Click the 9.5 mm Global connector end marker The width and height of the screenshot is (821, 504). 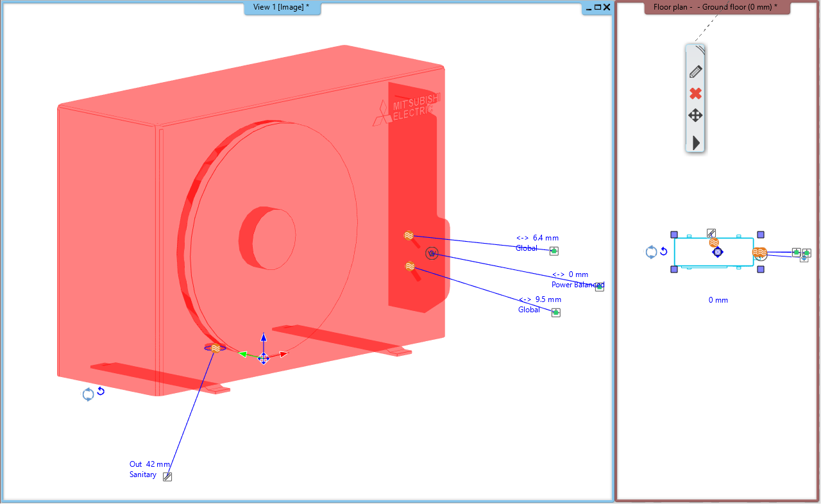556,312
